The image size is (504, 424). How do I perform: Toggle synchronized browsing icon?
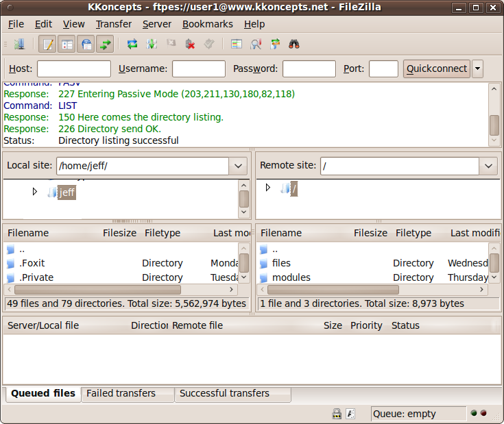coord(275,44)
